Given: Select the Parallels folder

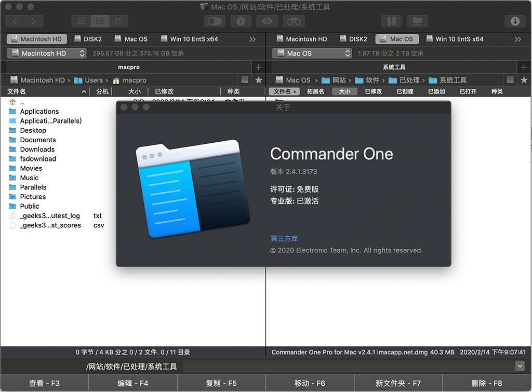Looking at the screenshot, I should point(33,187).
